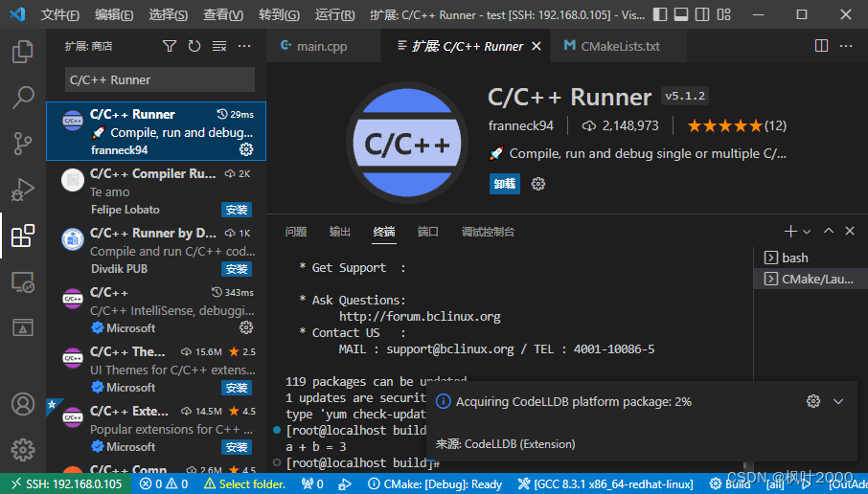The height and width of the screenshot is (494, 868).
Task: Switch to 端口 panel tab
Action: tap(427, 232)
